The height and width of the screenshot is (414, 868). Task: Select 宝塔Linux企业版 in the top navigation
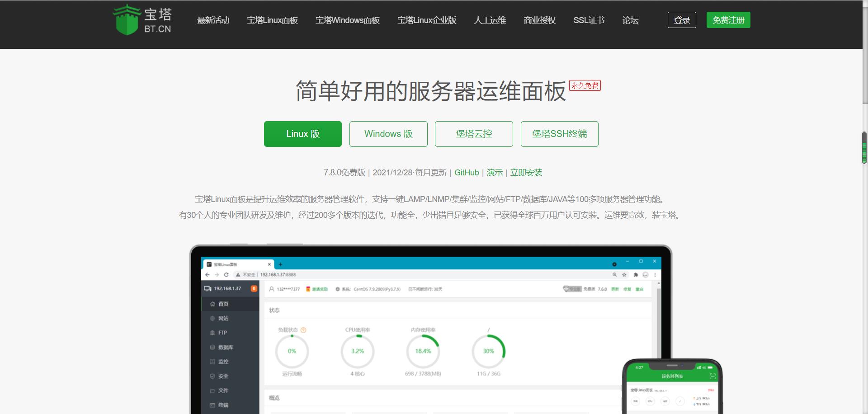pos(427,20)
